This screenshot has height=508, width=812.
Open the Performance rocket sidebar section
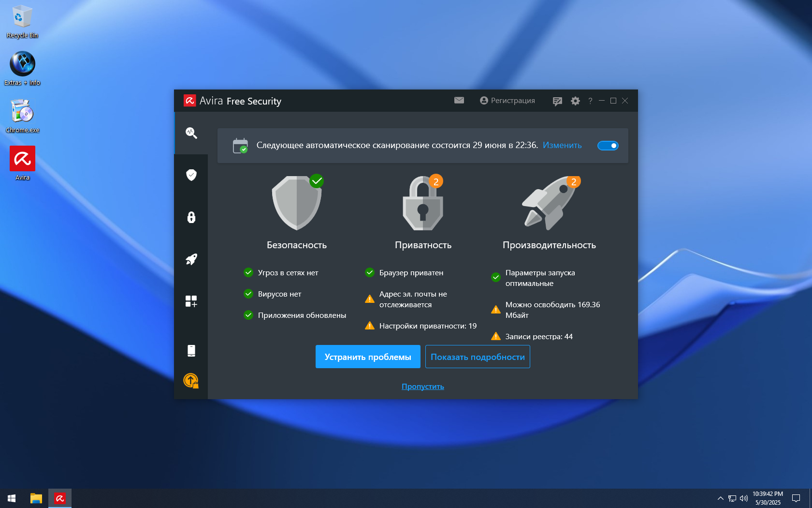pos(191,259)
